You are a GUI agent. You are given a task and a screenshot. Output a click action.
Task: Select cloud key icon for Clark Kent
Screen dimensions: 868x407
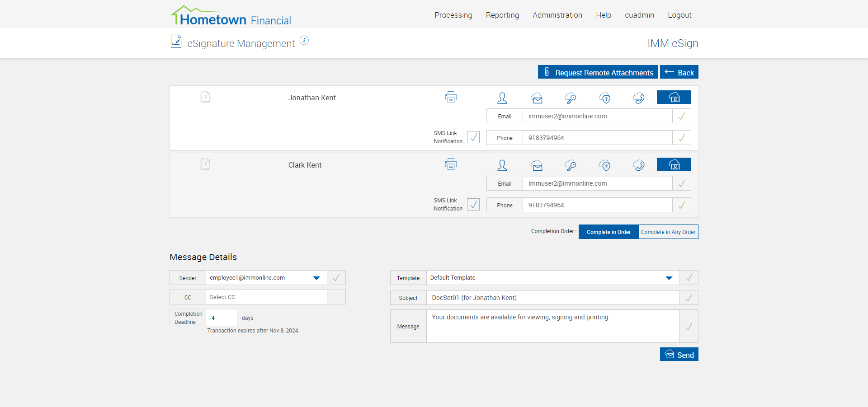[x=571, y=165]
